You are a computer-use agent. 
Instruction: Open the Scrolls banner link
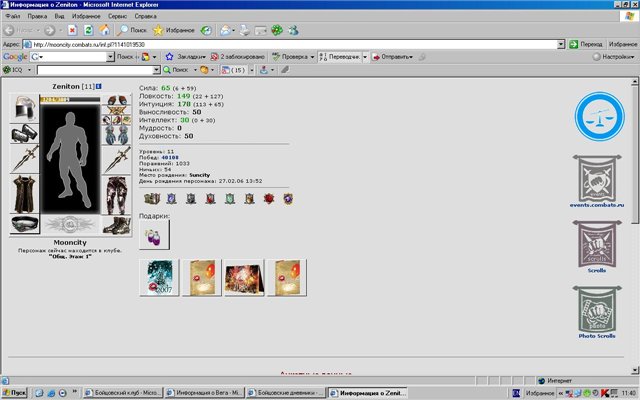(x=597, y=247)
